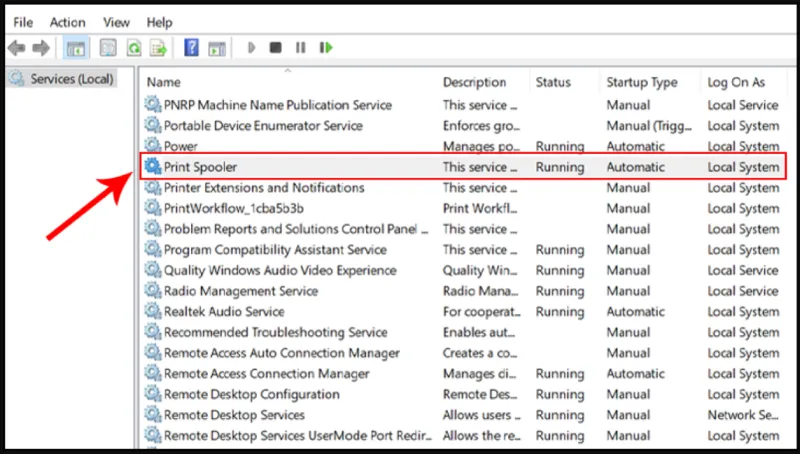Click gear icon of Remote Desktop Configuration

(x=153, y=393)
